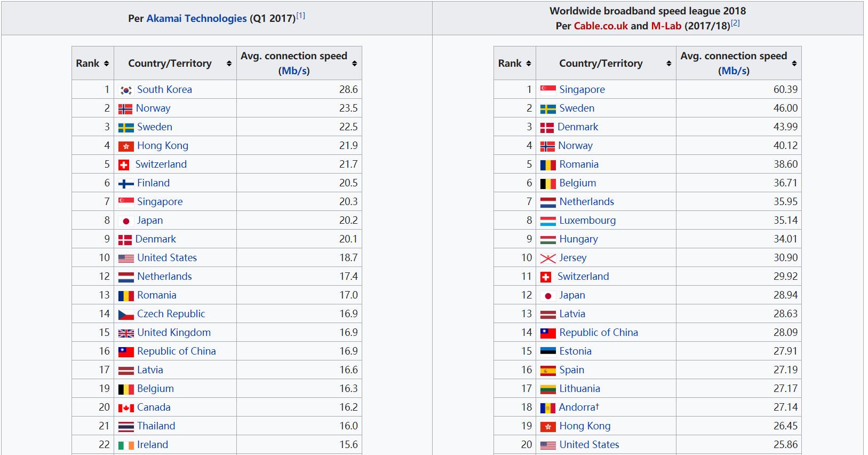Click the Estonia flag icon
Screen dimensions: 868x455
point(548,351)
